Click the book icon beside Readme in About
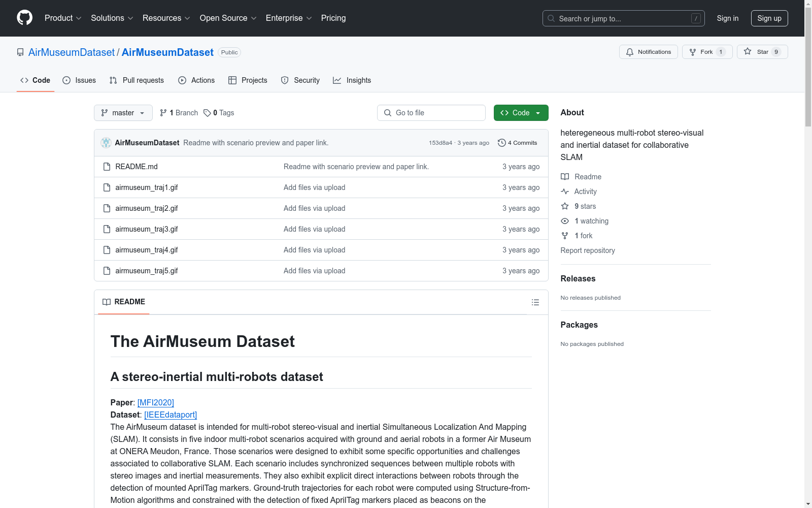Image resolution: width=812 pixels, height=508 pixels. 565,177
